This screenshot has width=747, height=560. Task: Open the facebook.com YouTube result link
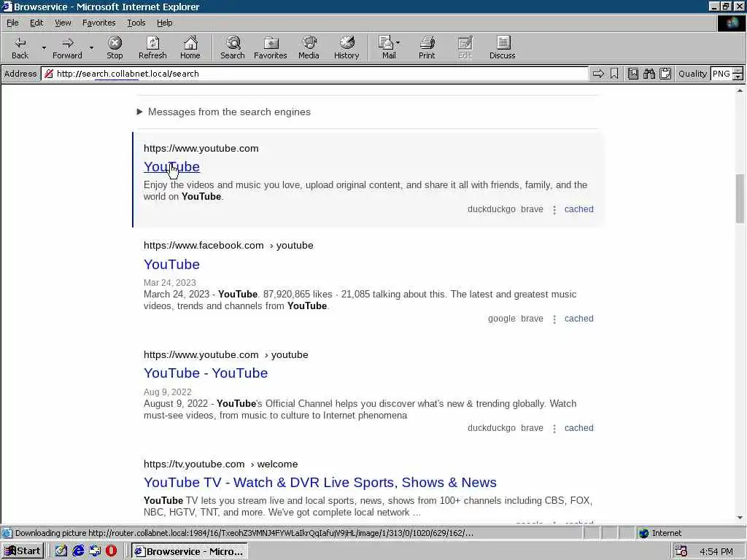tap(171, 264)
